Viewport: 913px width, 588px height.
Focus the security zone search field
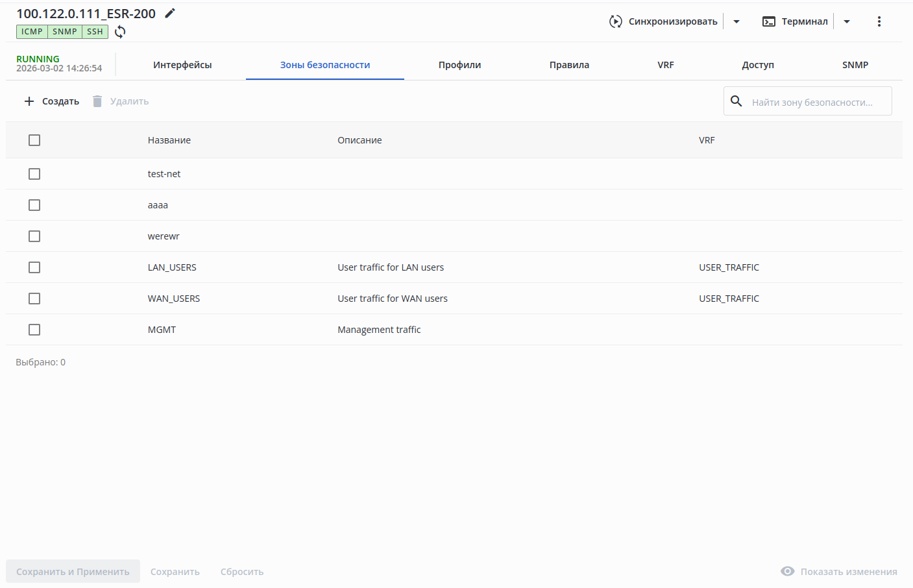814,102
